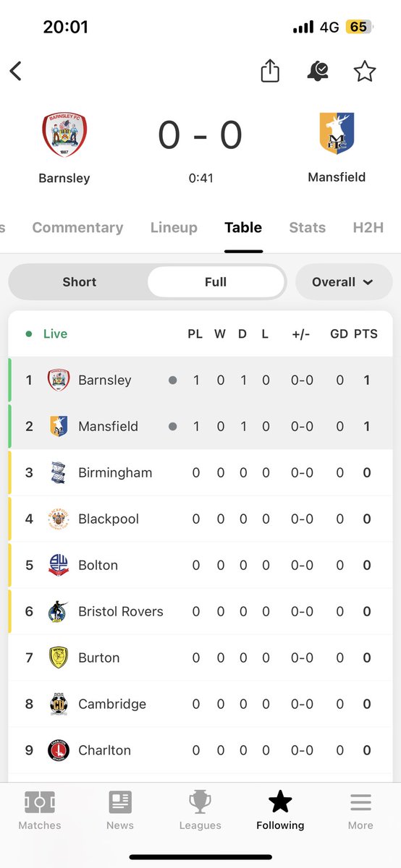Tap the notification bell icon
Viewport: 401px width, 868px height.
[x=317, y=71]
